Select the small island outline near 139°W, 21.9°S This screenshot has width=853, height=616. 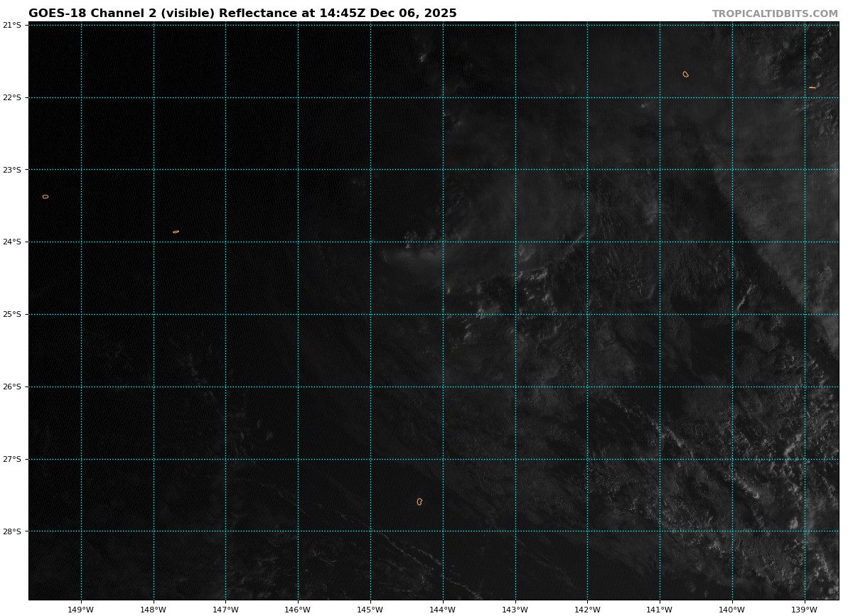(812, 87)
